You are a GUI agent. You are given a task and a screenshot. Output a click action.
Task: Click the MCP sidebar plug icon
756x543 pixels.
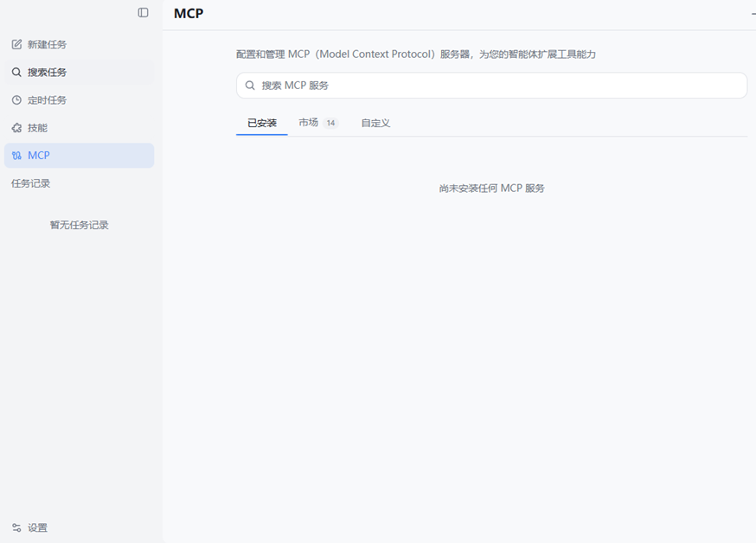[17, 156]
